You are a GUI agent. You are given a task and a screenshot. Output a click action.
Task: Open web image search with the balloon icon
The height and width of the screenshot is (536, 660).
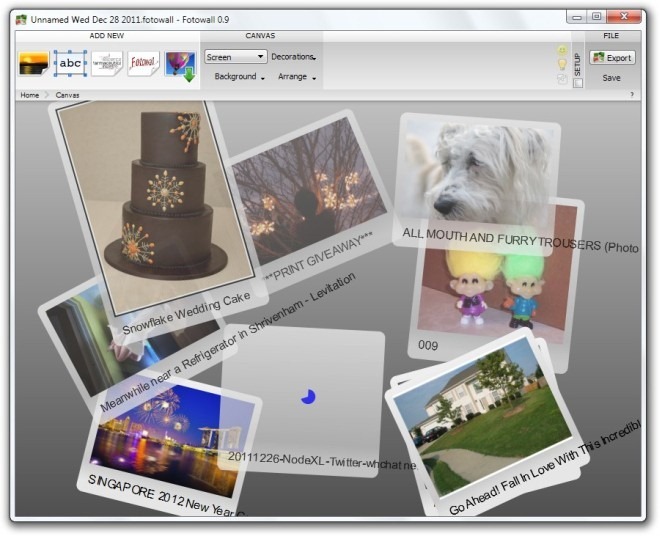[x=181, y=65]
